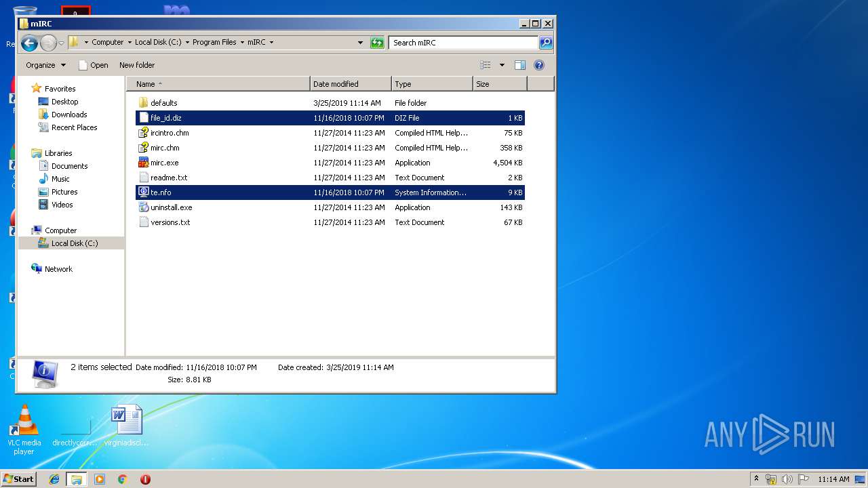Expand dropdown arrow after mIRC breadcrumb

(271, 42)
